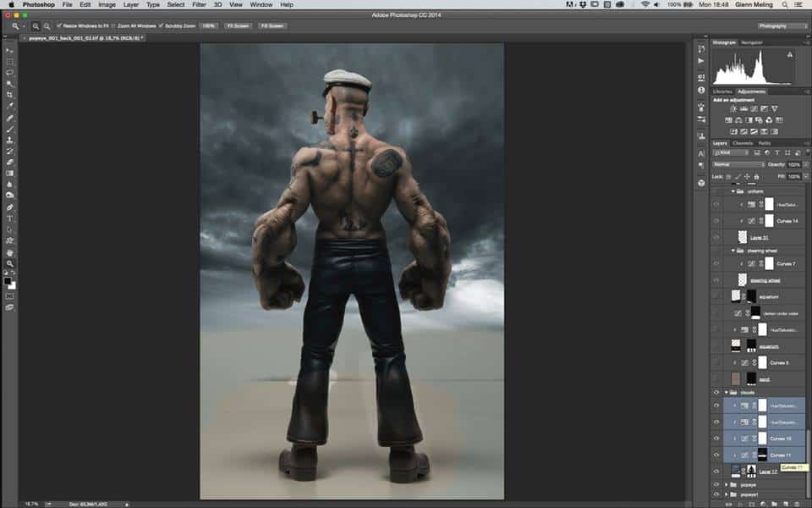This screenshot has width=812, height=508.
Task: Hide the Curves 11 layer visibility eye
Action: [x=716, y=455]
